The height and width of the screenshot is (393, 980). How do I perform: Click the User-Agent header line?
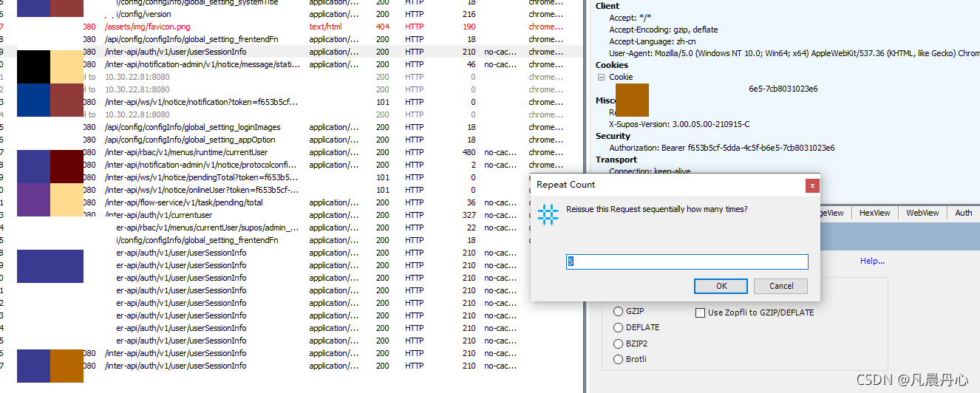[794, 53]
